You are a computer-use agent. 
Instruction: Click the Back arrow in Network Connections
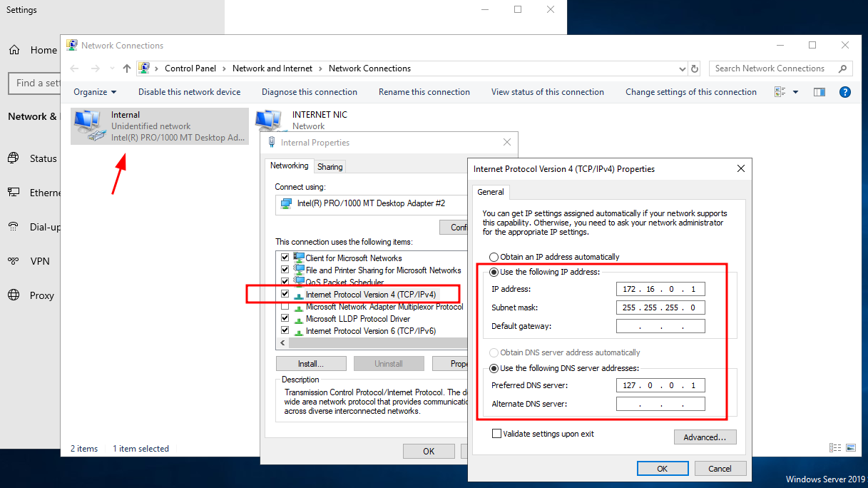pos(76,68)
